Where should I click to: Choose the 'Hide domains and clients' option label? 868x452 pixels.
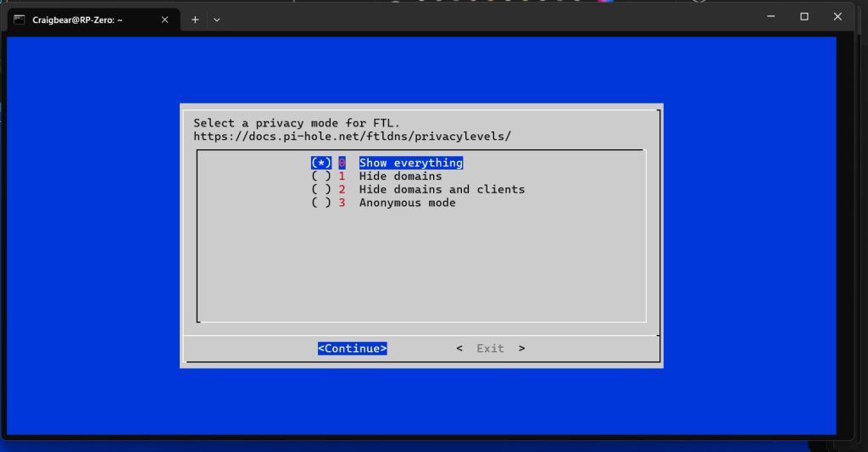442,189
